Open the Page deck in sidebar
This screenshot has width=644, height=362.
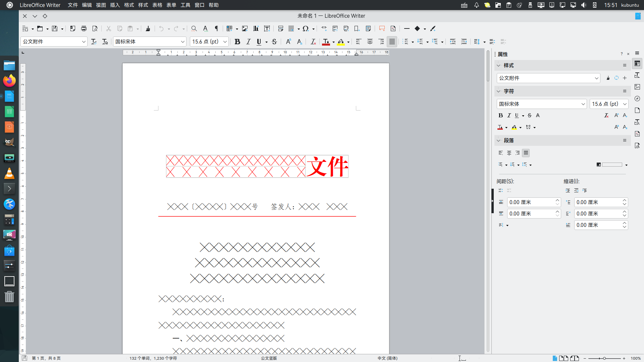[x=637, y=110]
